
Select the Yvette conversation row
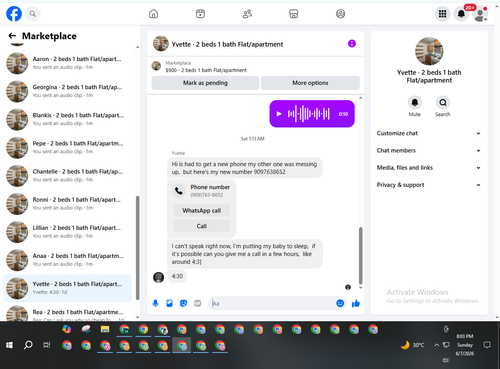point(67,288)
